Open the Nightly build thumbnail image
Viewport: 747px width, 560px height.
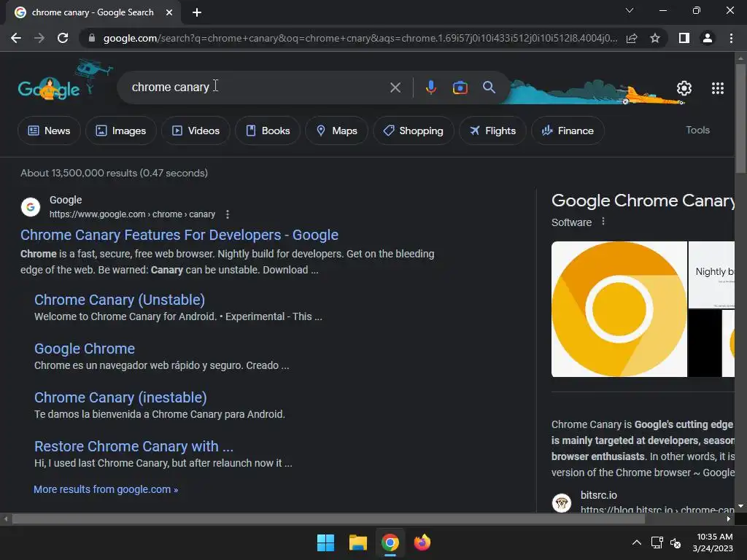point(711,275)
